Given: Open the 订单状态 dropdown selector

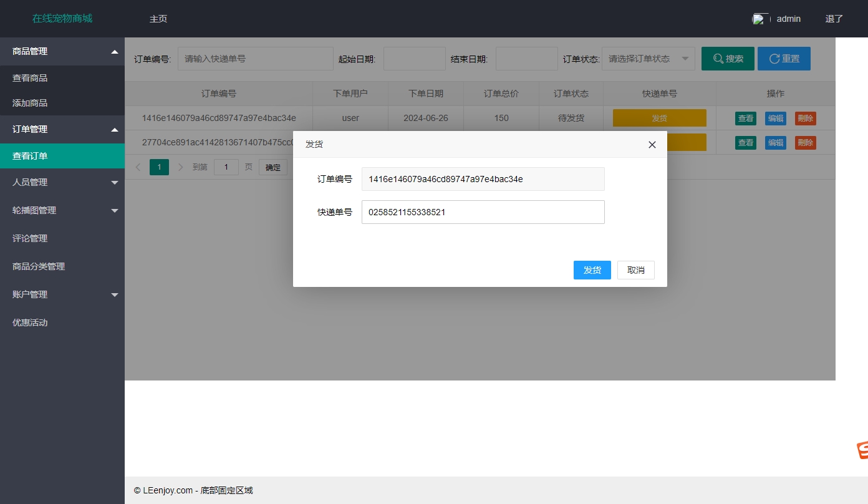Looking at the screenshot, I should point(648,58).
